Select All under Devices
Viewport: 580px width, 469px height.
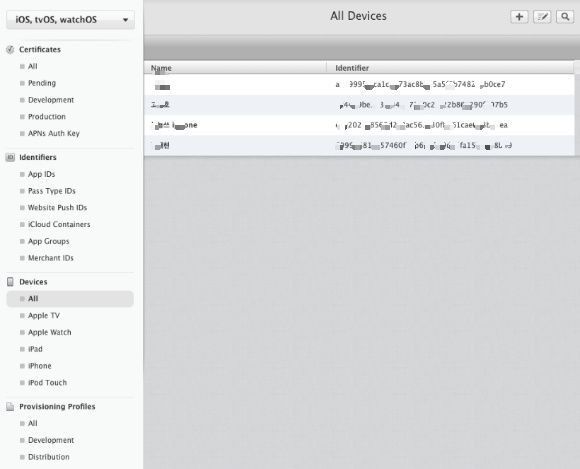(x=70, y=299)
